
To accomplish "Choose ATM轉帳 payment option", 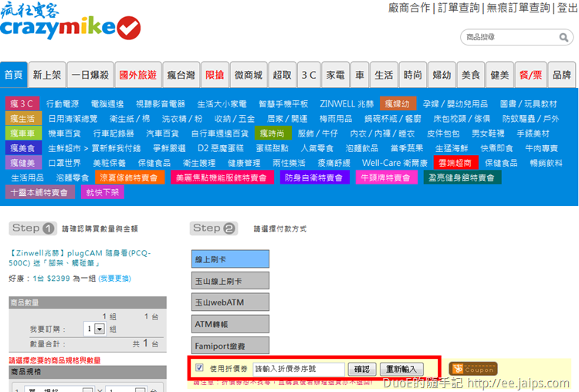I will 230,324.
